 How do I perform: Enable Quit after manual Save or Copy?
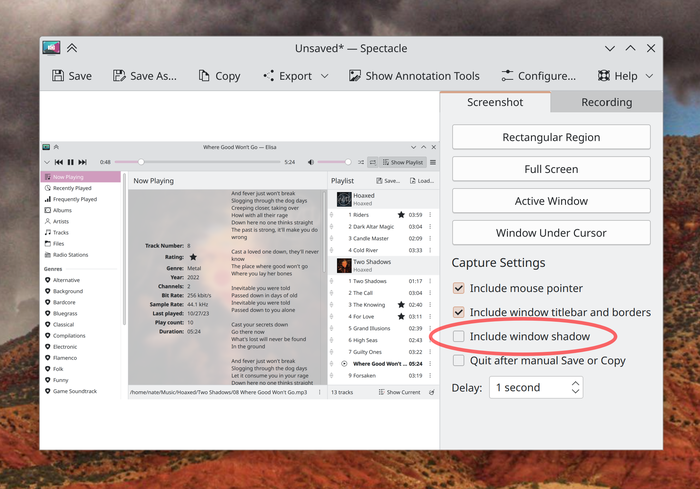(458, 360)
